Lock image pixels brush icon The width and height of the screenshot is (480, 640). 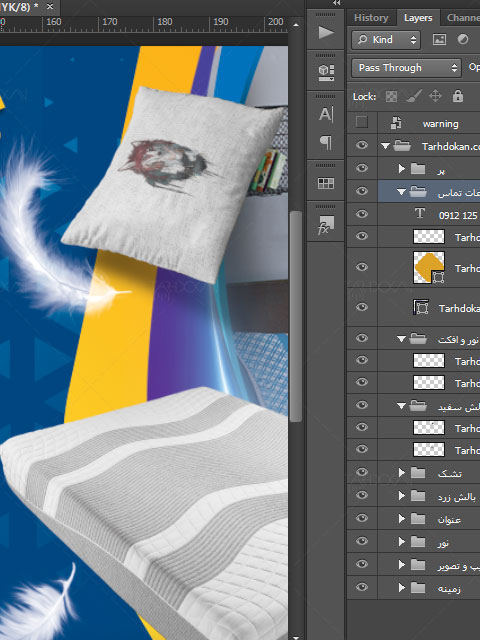[x=413, y=96]
